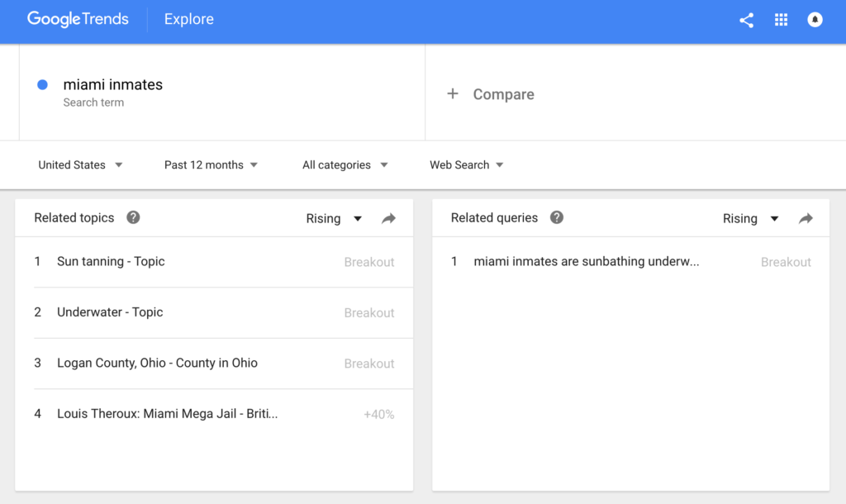Click the Related topics heading
This screenshot has width=846, height=504.
74,218
